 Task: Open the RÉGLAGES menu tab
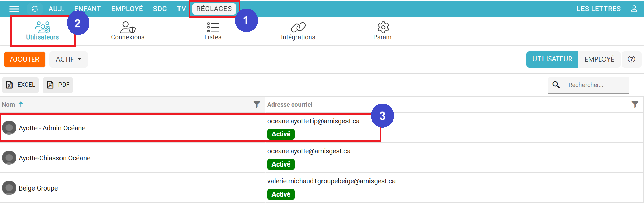click(214, 9)
